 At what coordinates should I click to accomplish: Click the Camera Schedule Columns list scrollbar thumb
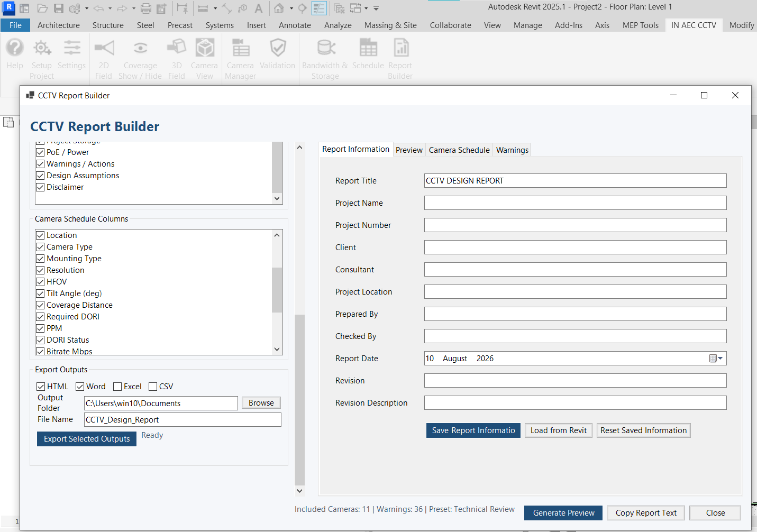[277, 290]
